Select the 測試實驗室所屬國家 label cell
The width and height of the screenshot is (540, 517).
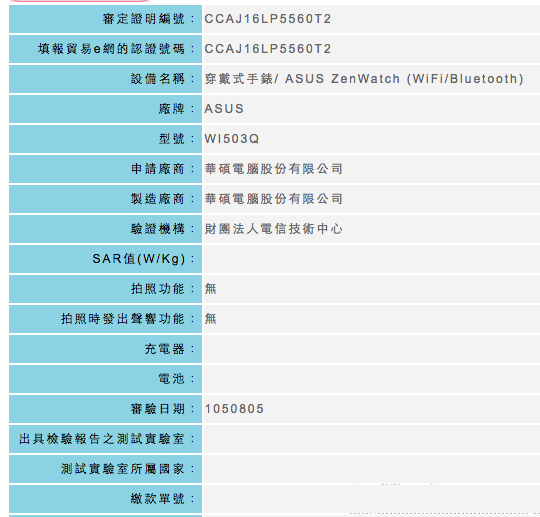coord(105,469)
